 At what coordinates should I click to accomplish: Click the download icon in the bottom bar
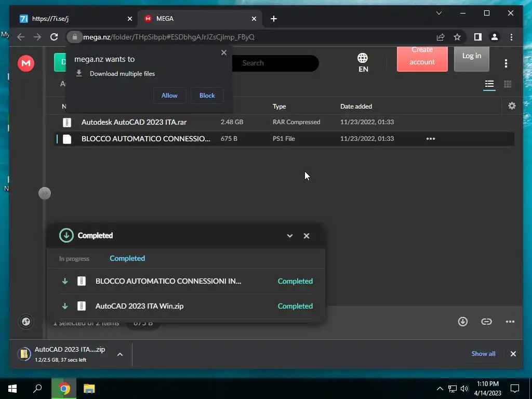point(462,322)
